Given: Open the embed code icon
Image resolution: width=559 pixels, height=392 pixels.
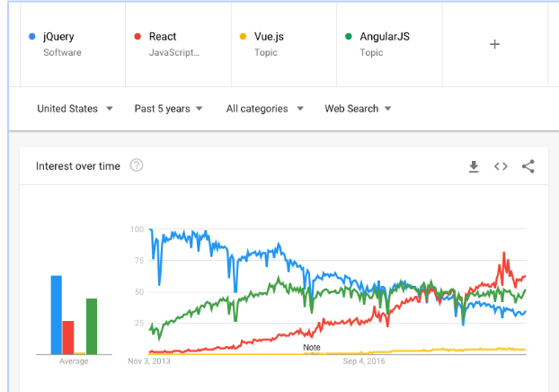Looking at the screenshot, I should (x=501, y=166).
